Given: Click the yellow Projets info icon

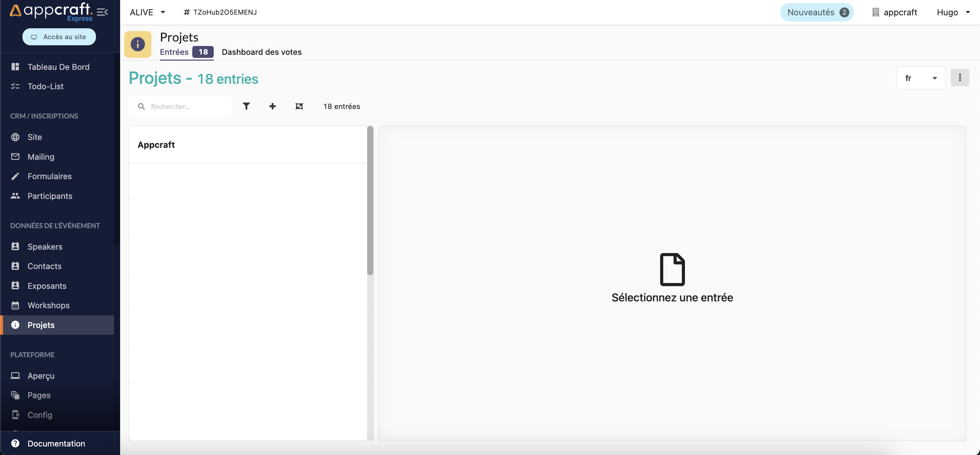Looking at the screenshot, I should pos(138,44).
